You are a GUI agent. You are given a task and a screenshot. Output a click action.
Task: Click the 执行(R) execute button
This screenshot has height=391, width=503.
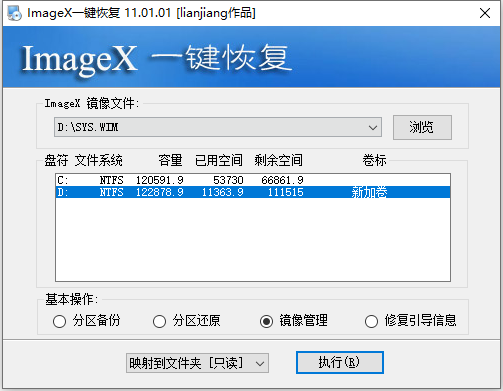point(340,362)
